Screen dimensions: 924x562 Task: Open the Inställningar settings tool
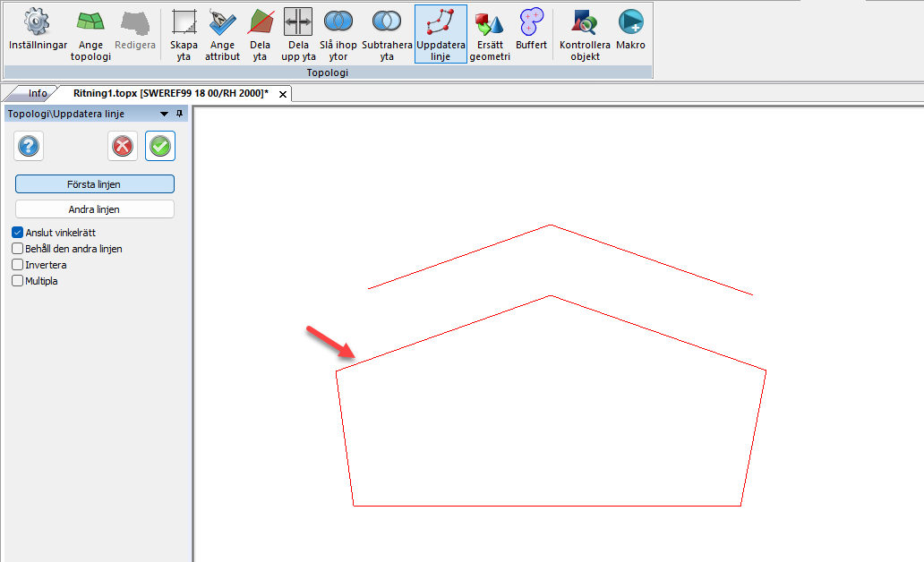point(38,32)
